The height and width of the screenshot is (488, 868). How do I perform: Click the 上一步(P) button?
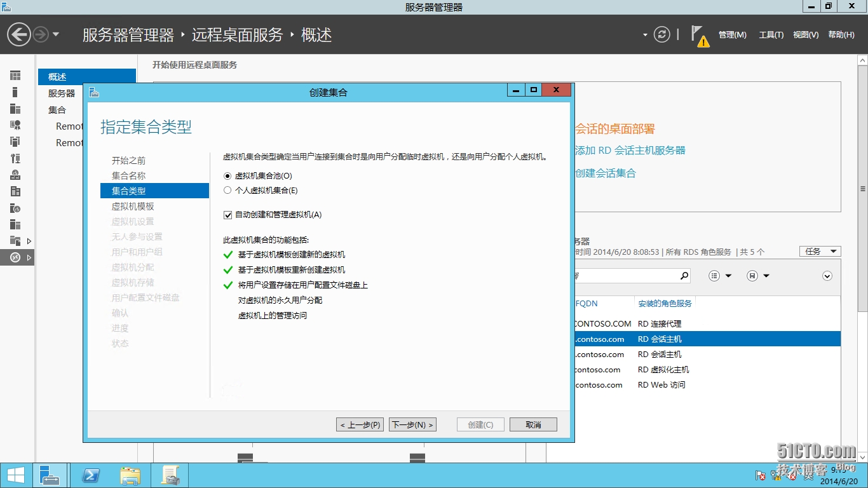coord(360,424)
